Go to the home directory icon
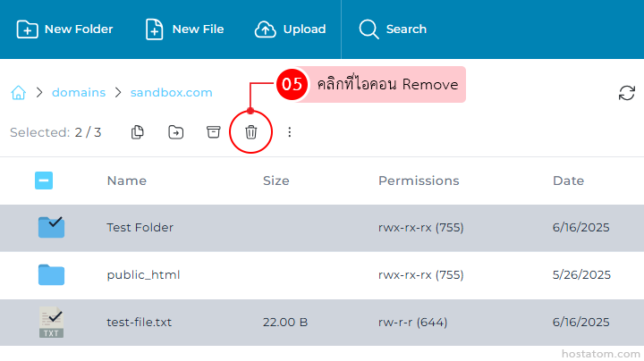 click(x=18, y=92)
